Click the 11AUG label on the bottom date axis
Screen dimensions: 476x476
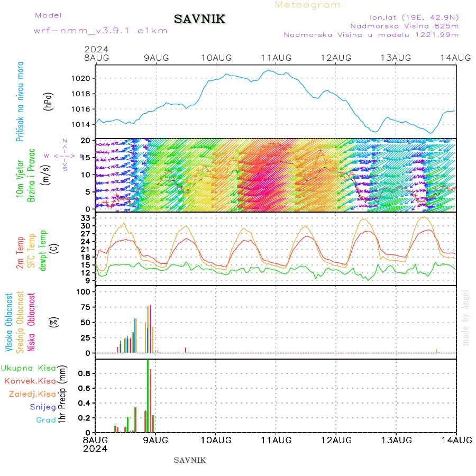click(276, 440)
